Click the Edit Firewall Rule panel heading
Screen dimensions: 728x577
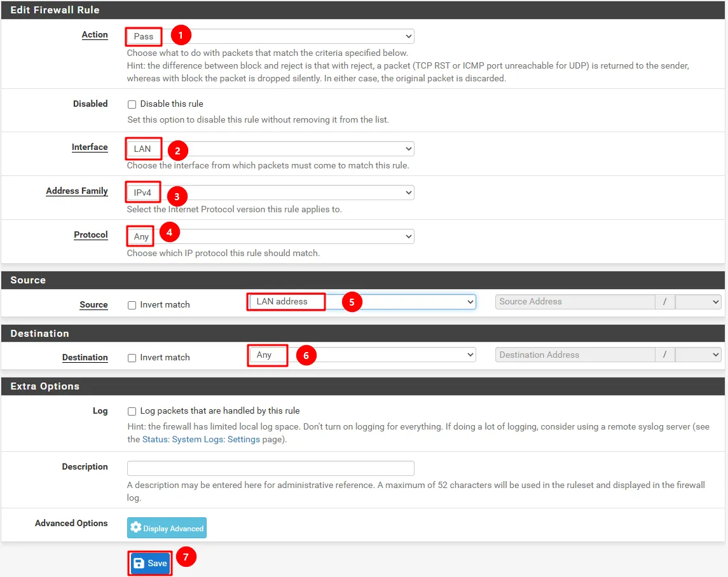(x=55, y=10)
